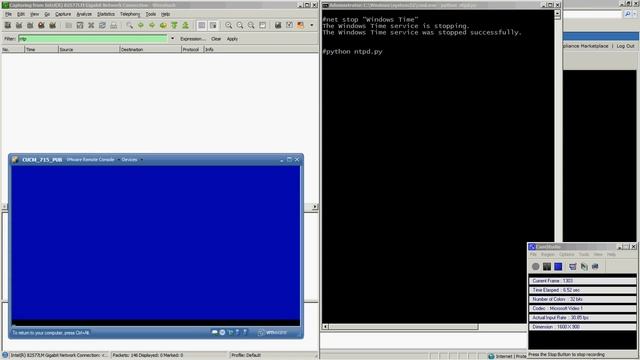Click the Appliance Marketplace link in browser
This screenshot has height=360, width=640.
point(586,46)
